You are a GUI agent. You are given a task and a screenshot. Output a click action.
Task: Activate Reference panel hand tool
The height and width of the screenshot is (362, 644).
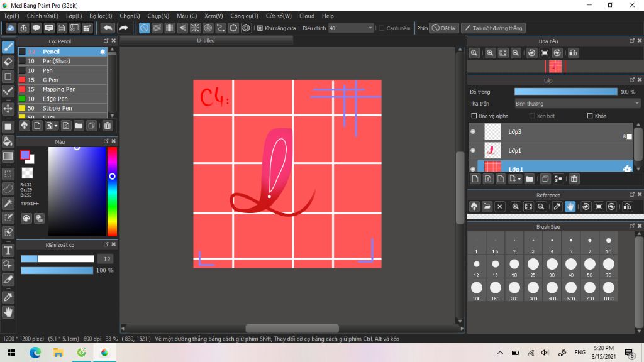click(x=570, y=206)
